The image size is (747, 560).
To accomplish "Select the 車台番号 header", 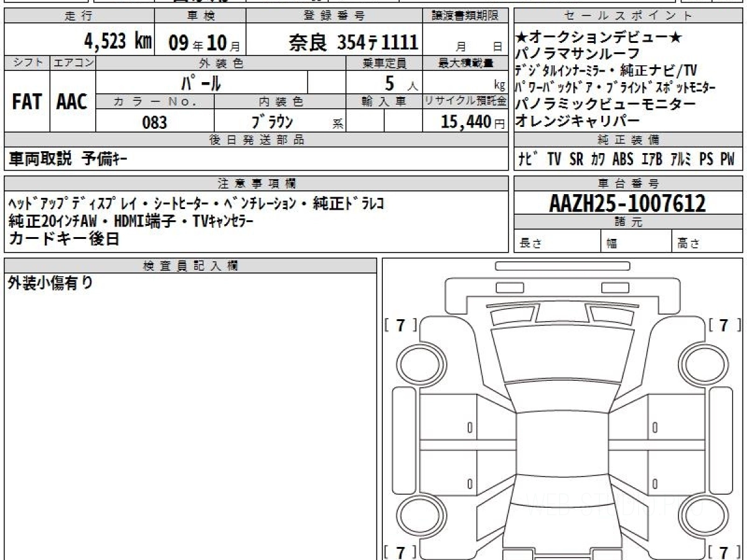I will (x=628, y=184).
